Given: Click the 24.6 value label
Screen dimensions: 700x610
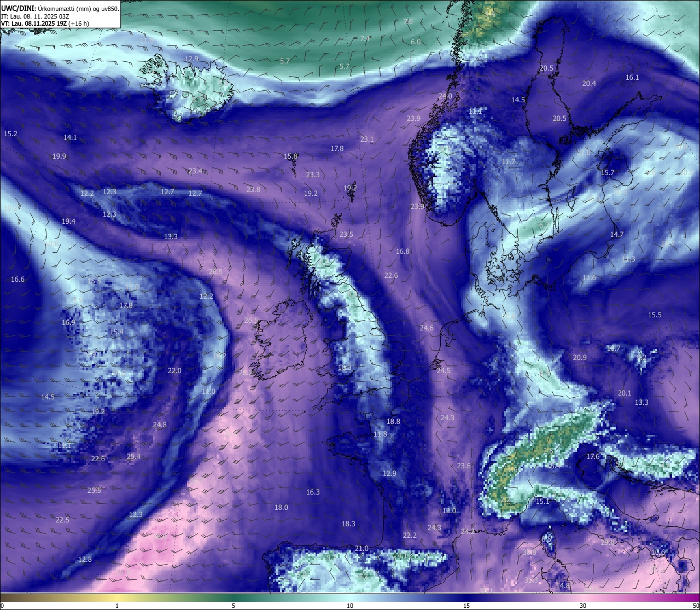Looking at the screenshot, I should (x=427, y=328).
